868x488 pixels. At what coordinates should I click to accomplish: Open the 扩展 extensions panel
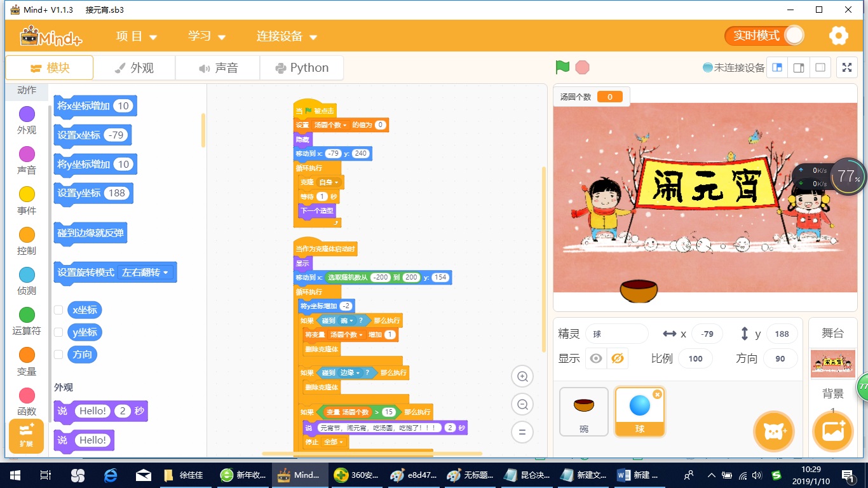click(26, 436)
